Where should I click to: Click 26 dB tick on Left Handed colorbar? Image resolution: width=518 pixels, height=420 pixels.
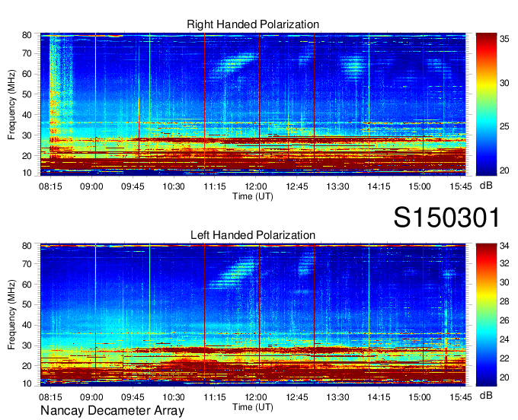504,320
